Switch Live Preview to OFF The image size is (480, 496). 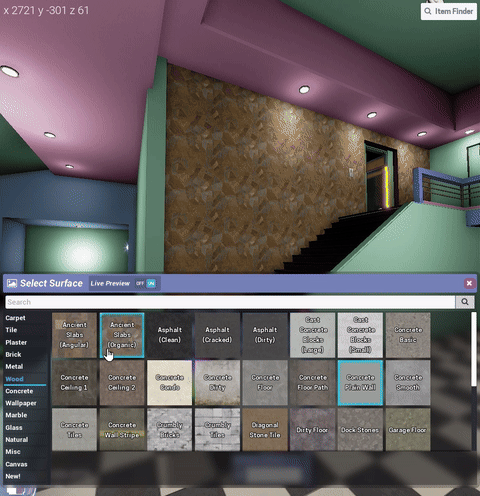(x=140, y=283)
